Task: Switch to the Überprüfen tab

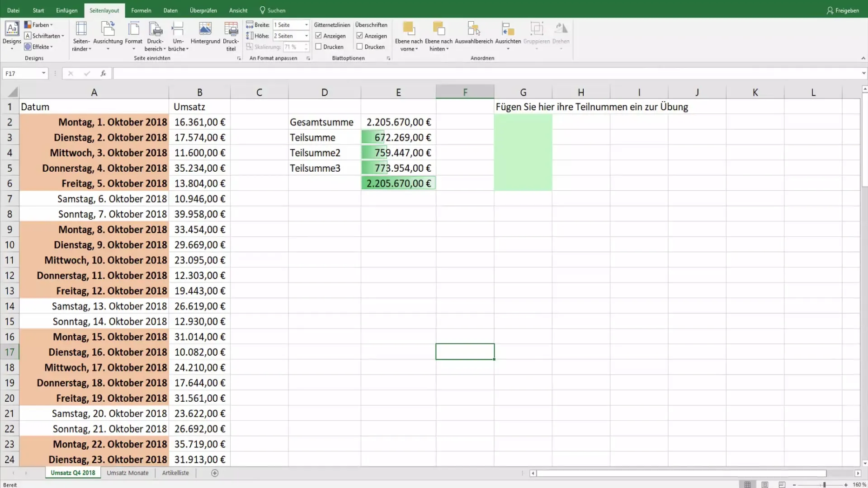Action: [x=203, y=10]
